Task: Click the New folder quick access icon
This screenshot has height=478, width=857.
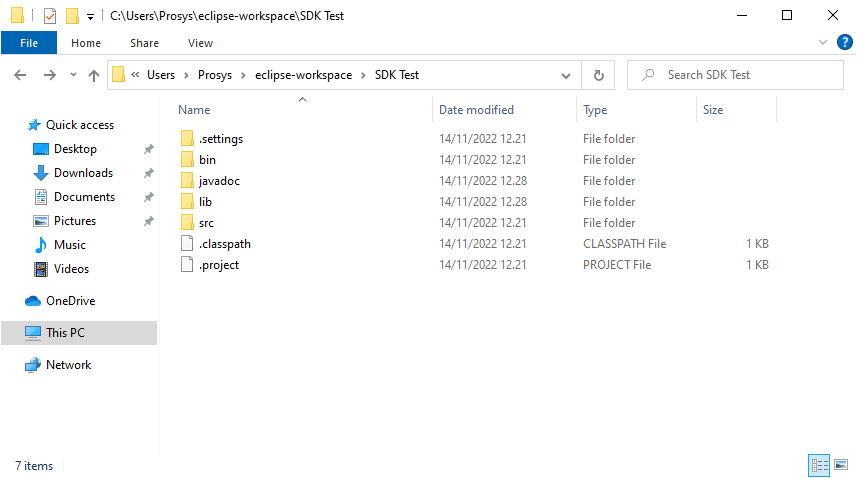Action: 71,16
